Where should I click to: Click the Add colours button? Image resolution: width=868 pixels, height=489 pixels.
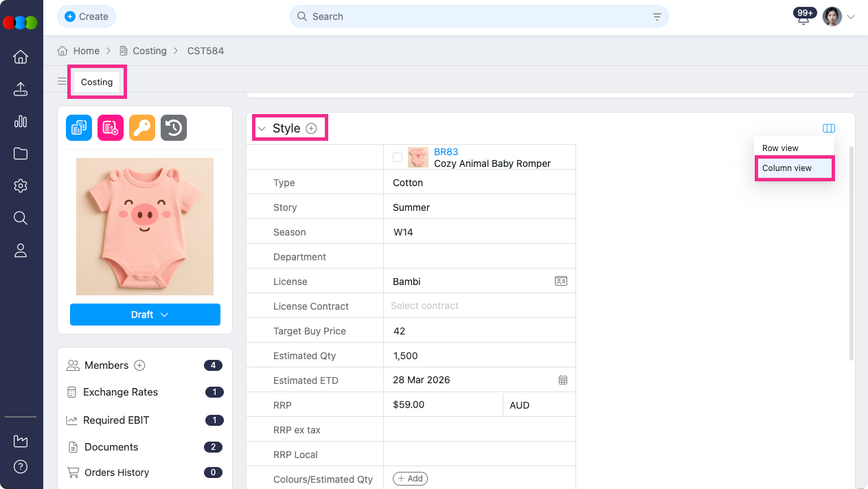click(410, 479)
